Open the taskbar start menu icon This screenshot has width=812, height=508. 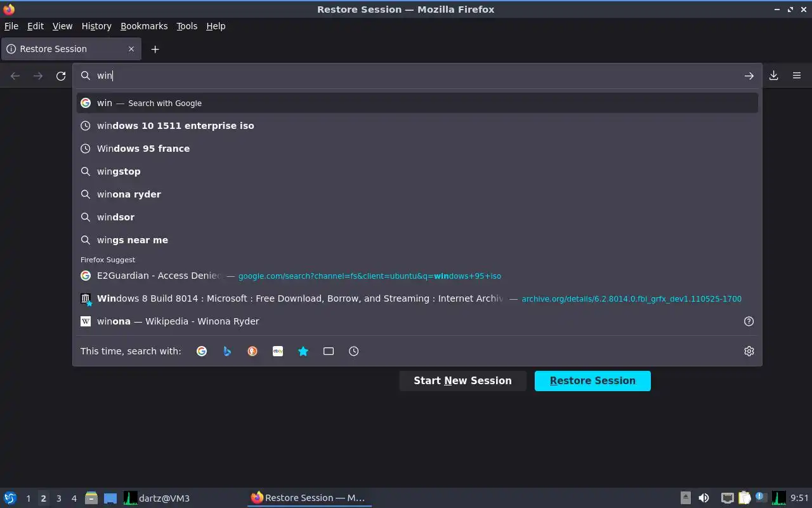(x=10, y=498)
